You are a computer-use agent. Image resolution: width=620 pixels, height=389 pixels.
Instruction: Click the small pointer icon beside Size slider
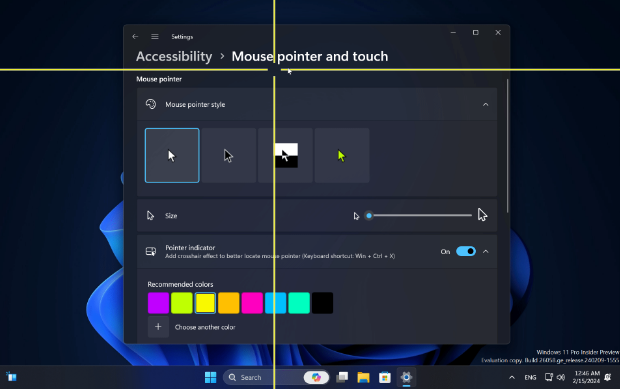[356, 216]
